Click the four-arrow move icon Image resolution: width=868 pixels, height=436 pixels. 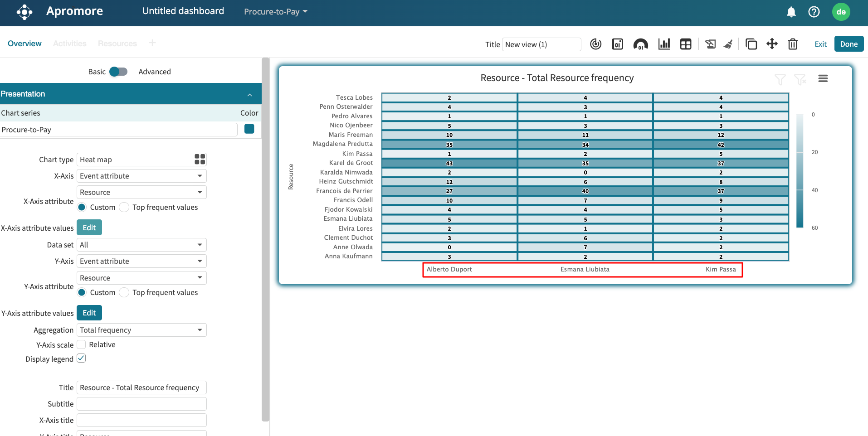coord(772,44)
